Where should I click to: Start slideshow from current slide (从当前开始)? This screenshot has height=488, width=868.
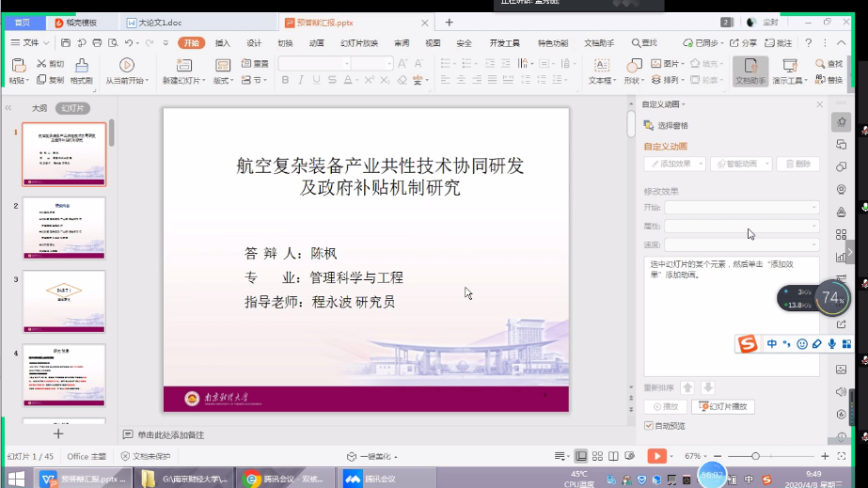tap(126, 64)
